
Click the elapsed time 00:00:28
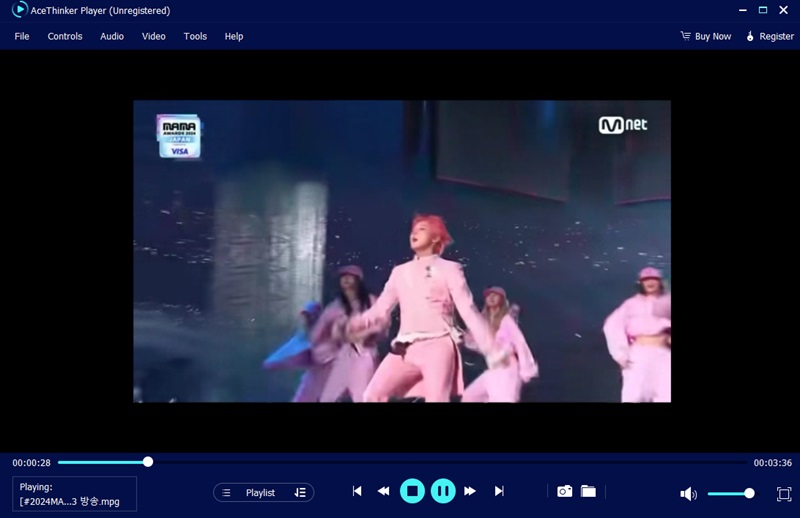pos(32,463)
